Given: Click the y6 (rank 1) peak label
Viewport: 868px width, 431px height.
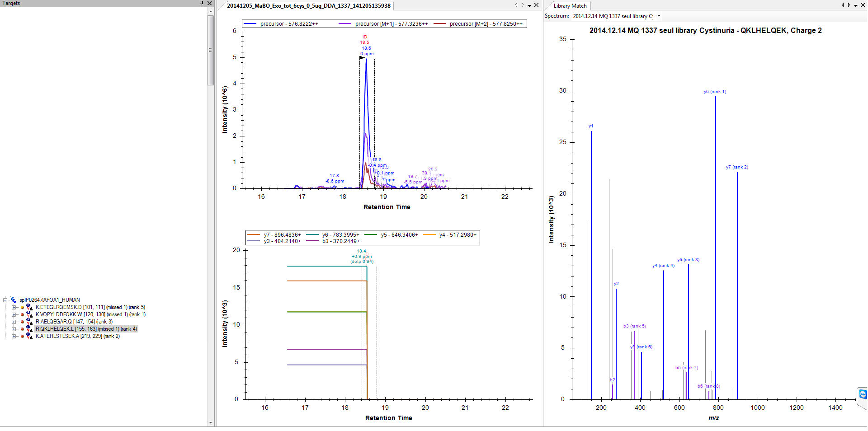Looking at the screenshot, I should pos(715,92).
